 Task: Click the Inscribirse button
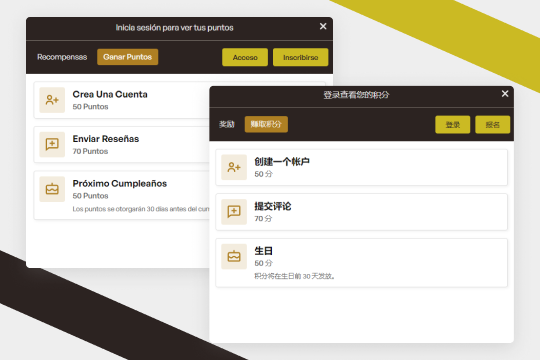301,57
